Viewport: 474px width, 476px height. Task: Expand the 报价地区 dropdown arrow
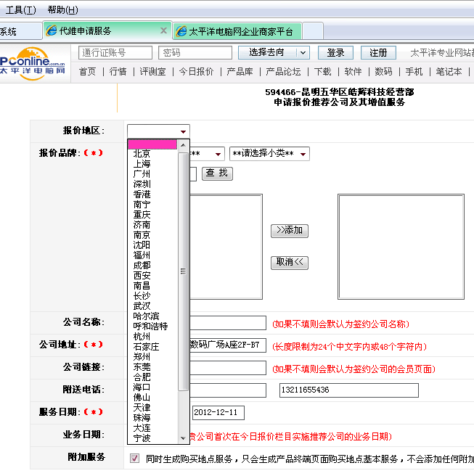point(183,131)
